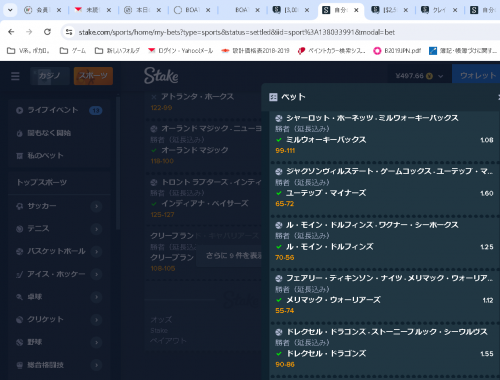Image resolution: width=500 pixels, height=380 pixels.
Task: Click the flame icon beside 間もなく開始
Action: click(x=20, y=133)
